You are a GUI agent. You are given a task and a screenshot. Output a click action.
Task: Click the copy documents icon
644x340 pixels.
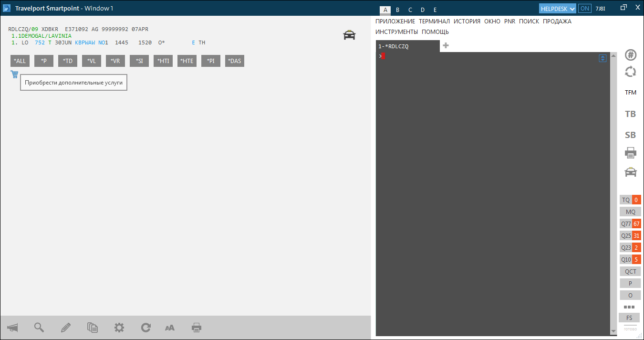tap(93, 328)
